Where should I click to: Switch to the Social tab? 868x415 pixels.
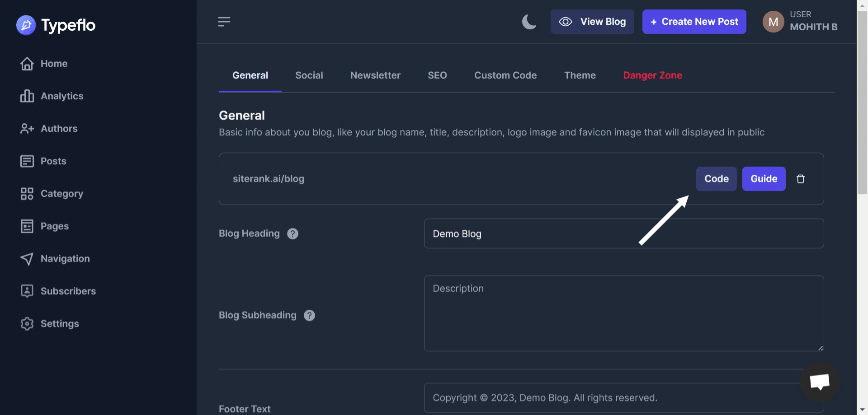309,75
